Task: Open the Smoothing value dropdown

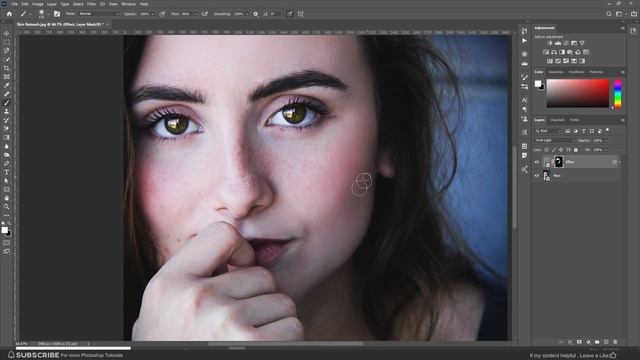Action: [247, 14]
